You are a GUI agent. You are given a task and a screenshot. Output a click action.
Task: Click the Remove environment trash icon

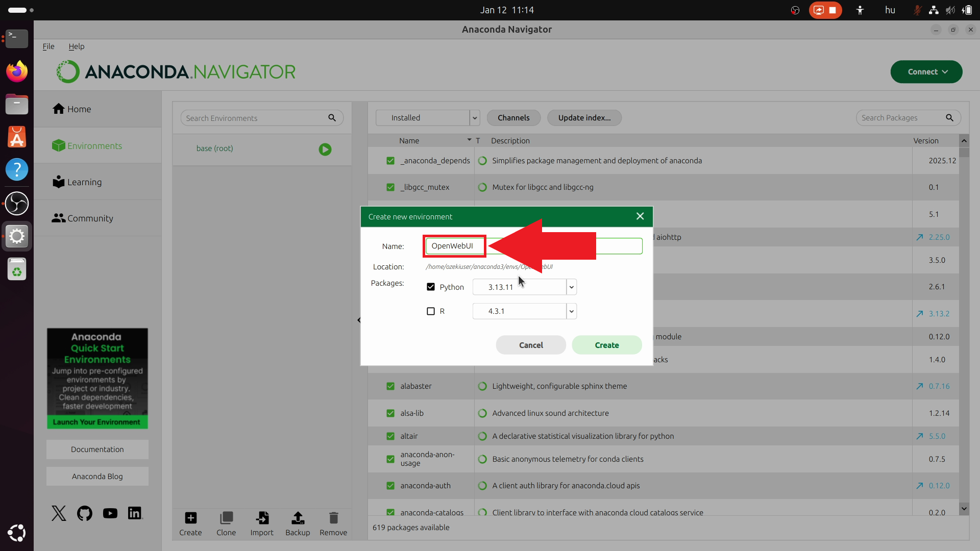click(x=333, y=518)
